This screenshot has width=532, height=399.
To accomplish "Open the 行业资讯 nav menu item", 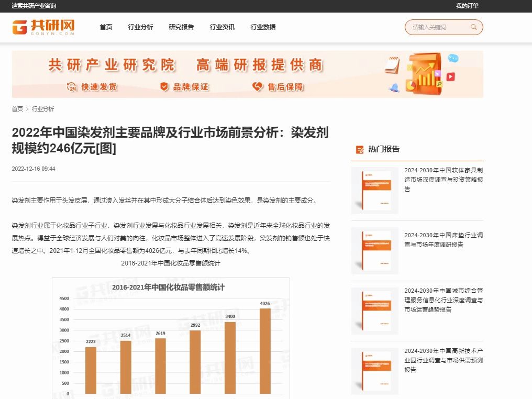I will coord(222,27).
